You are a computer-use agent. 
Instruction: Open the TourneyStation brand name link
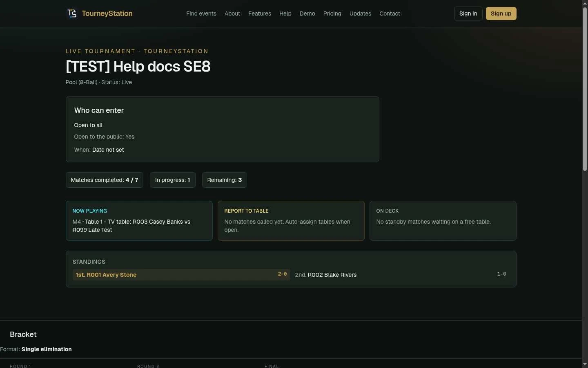[x=107, y=13]
